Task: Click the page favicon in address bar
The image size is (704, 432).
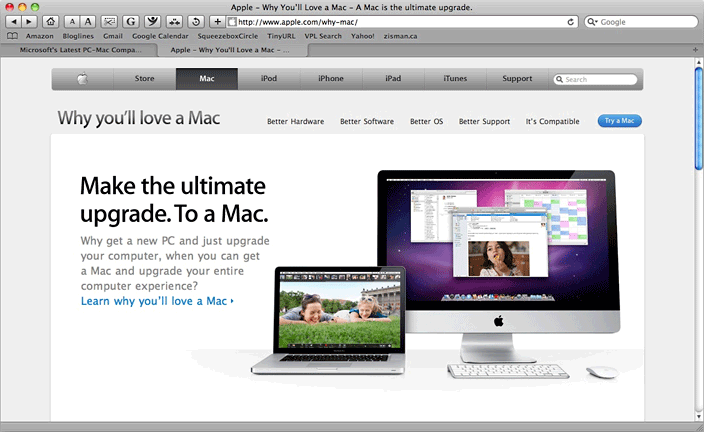Action: (x=232, y=22)
